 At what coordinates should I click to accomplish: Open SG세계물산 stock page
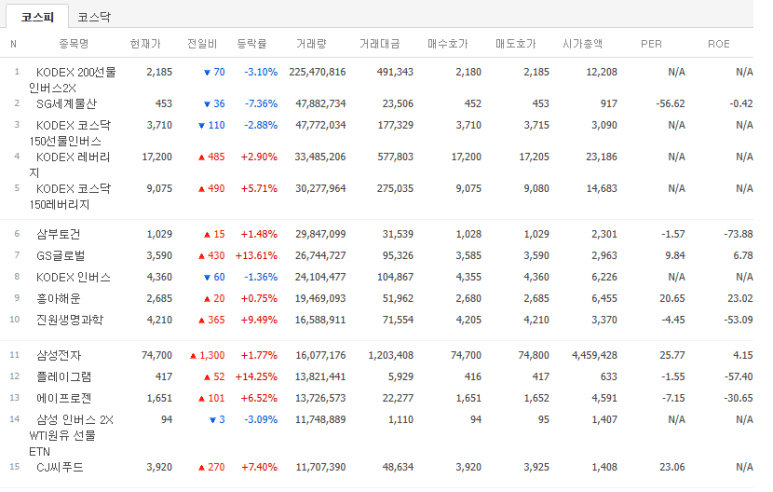[66, 104]
